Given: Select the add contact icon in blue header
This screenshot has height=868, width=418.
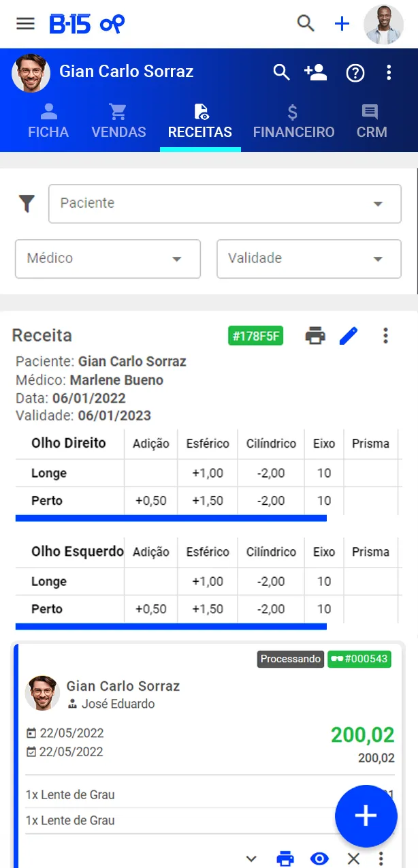Looking at the screenshot, I should click(316, 73).
